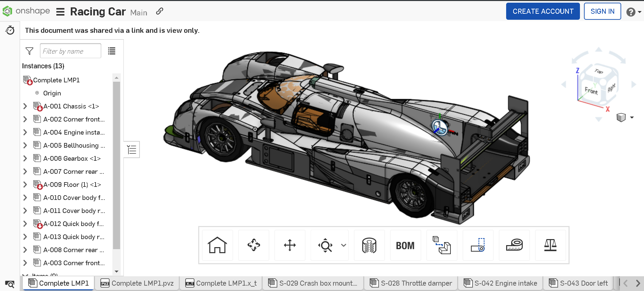Screen dimensions: 644x291
Task: Select A-008 Corner rear item
Action: point(73,250)
